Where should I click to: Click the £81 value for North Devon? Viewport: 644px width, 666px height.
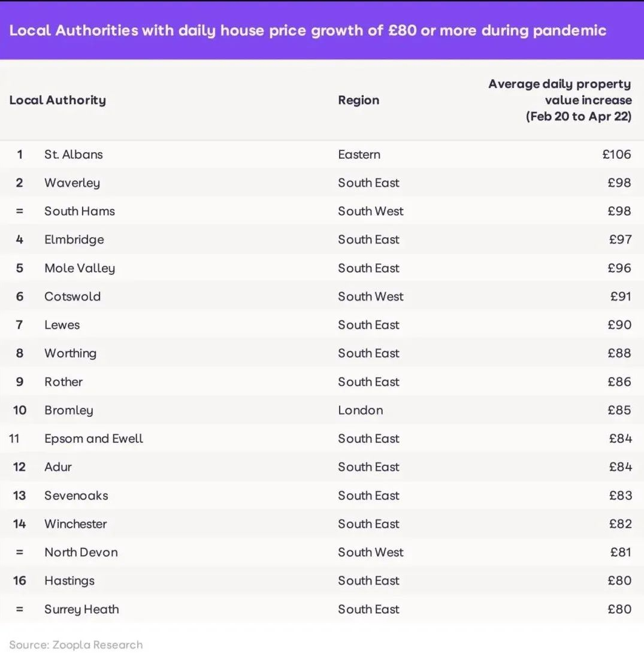click(620, 552)
